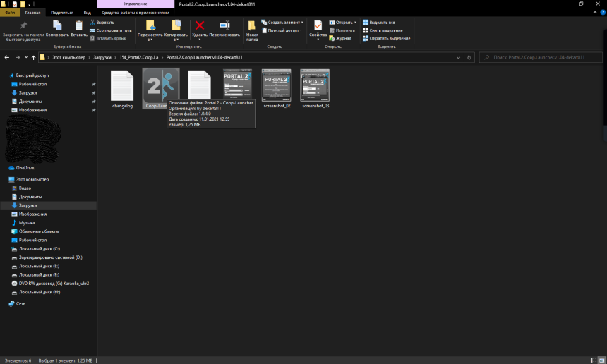
Task: Select the changelog file
Action: 122,89
